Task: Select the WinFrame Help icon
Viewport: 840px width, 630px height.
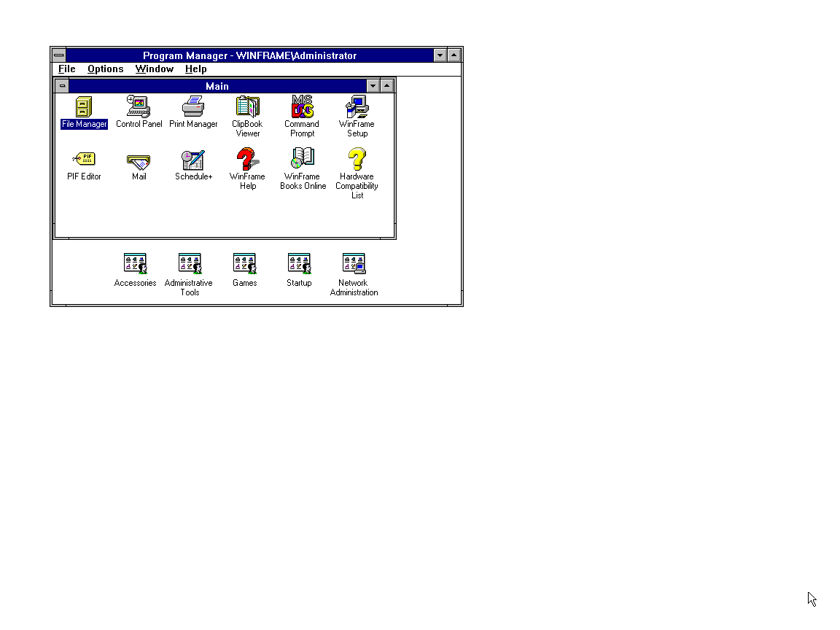Action: pos(247,159)
